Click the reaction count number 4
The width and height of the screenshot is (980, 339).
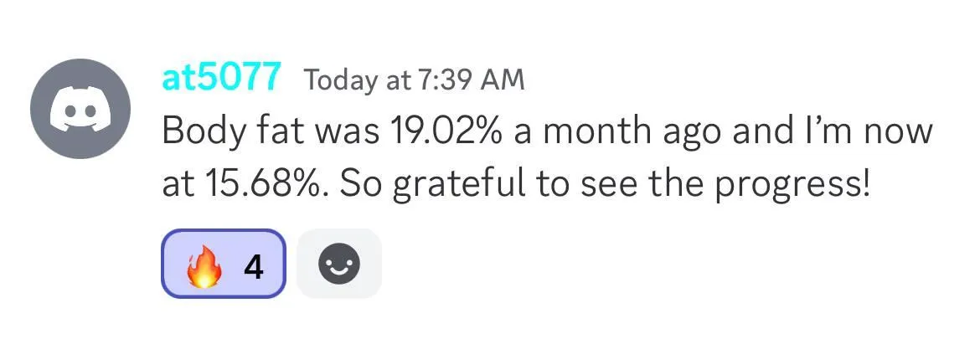click(x=253, y=267)
